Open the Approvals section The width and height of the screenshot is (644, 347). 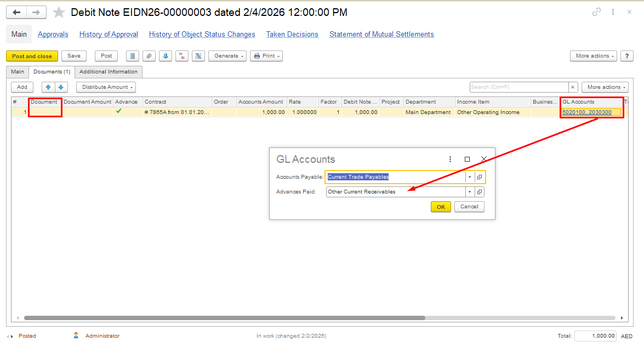53,35
